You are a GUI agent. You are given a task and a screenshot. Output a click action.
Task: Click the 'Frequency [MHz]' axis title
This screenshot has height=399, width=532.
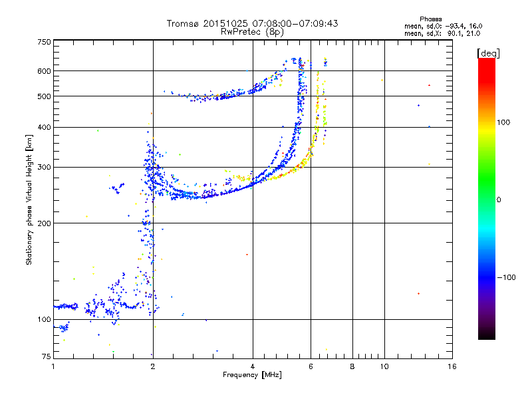[252, 375]
